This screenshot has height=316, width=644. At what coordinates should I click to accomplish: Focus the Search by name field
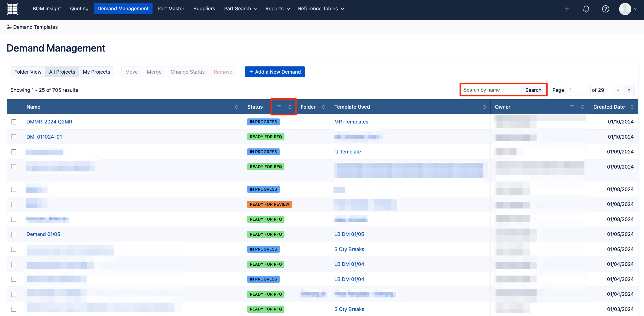pos(491,90)
